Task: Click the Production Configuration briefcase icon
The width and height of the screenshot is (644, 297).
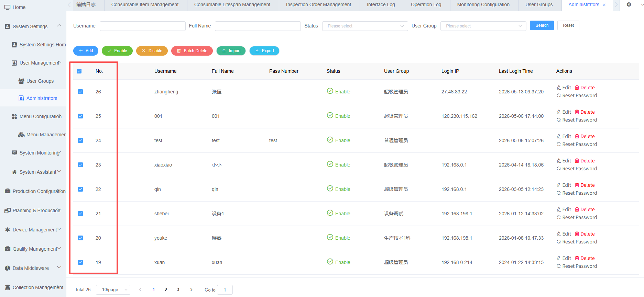Action: [8, 191]
